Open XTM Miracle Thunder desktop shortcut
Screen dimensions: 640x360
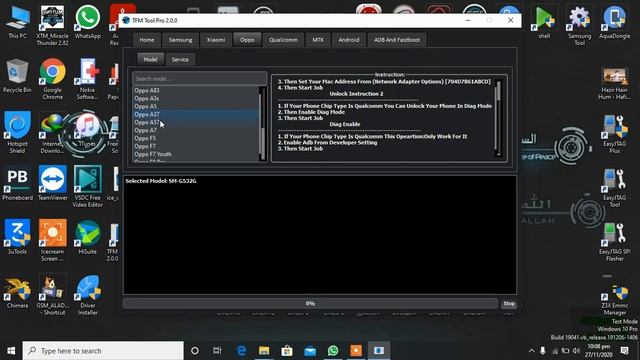point(53,25)
